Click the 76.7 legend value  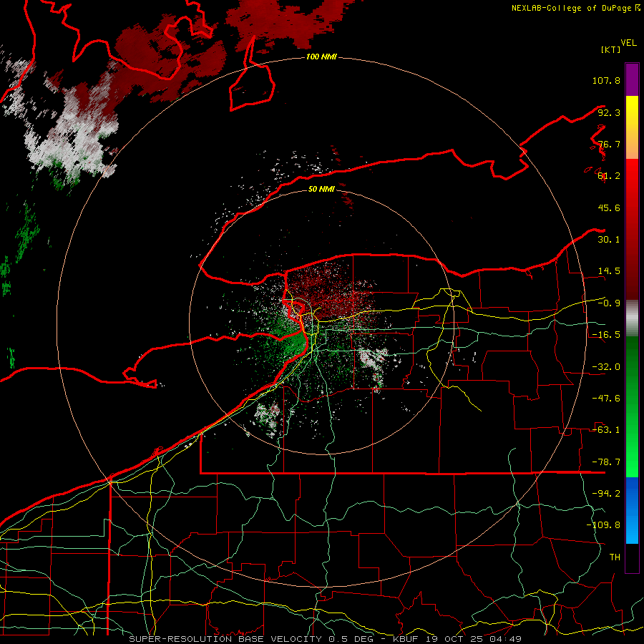pyautogui.click(x=609, y=144)
